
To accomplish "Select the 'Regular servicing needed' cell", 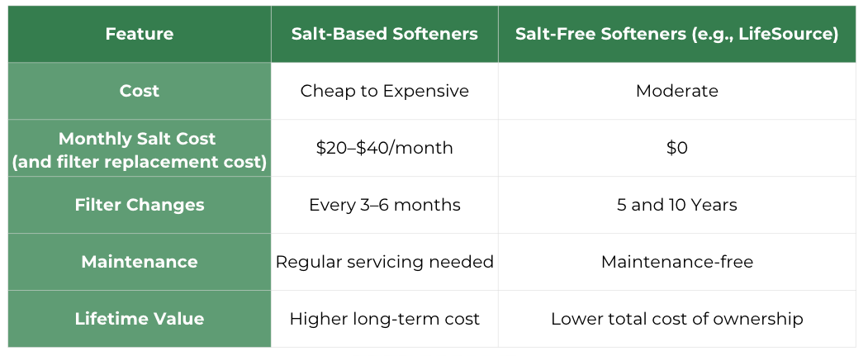I will [x=384, y=262].
